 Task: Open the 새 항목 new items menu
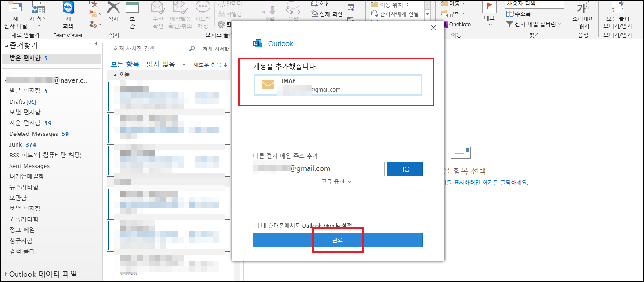pos(38,16)
